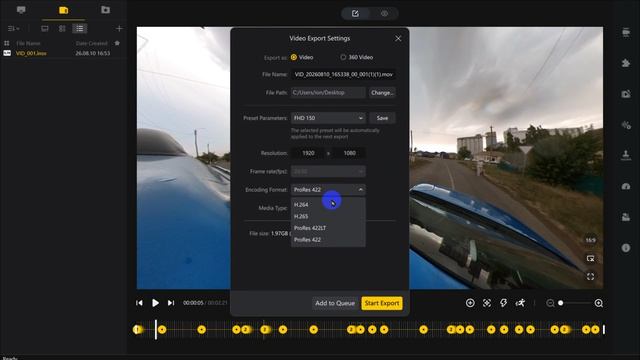Add media with the plus icon
The height and width of the screenshot is (360, 640).
tap(119, 29)
